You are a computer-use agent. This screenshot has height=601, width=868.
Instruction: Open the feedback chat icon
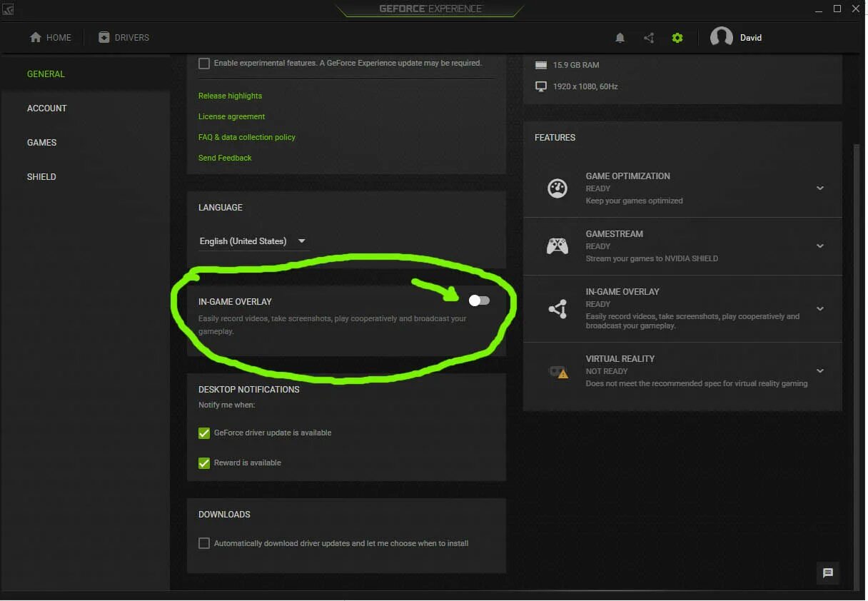[x=828, y=572]
